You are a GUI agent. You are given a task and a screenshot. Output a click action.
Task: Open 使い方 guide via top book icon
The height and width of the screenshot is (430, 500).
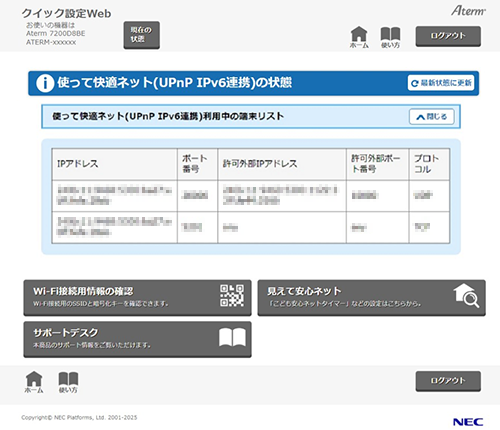coord(390,37)
